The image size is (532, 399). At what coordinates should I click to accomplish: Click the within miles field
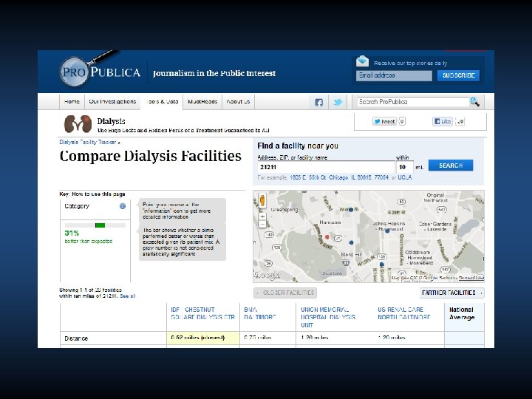pos(404,167)
